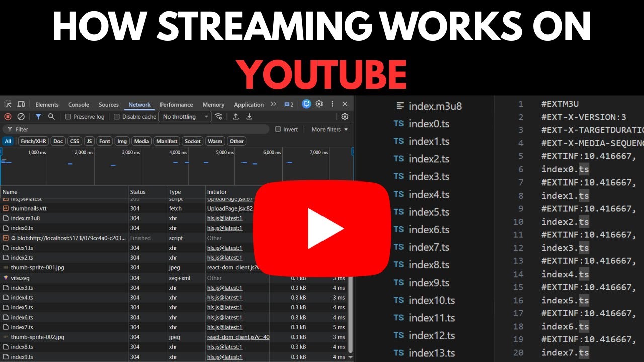Show more DevTools tabs chevron
Image resolution: width=644 pixels, height=362 pixels.
click(273, 104)
